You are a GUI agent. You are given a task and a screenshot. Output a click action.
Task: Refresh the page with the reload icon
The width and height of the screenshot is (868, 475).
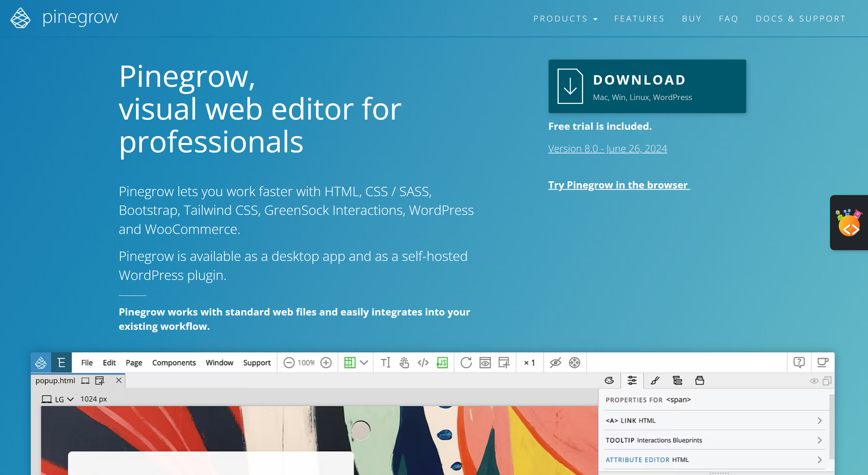pyautogui.click(x=466, y=363)
